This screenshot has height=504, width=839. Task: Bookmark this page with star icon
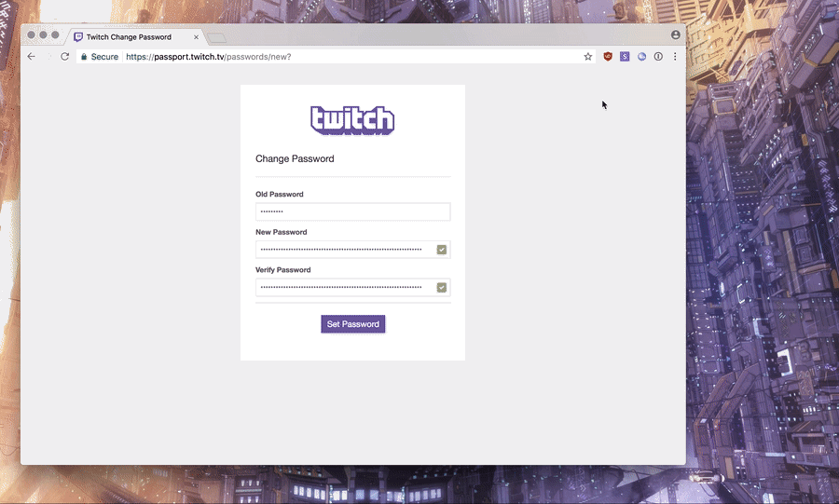coord(587,56)
